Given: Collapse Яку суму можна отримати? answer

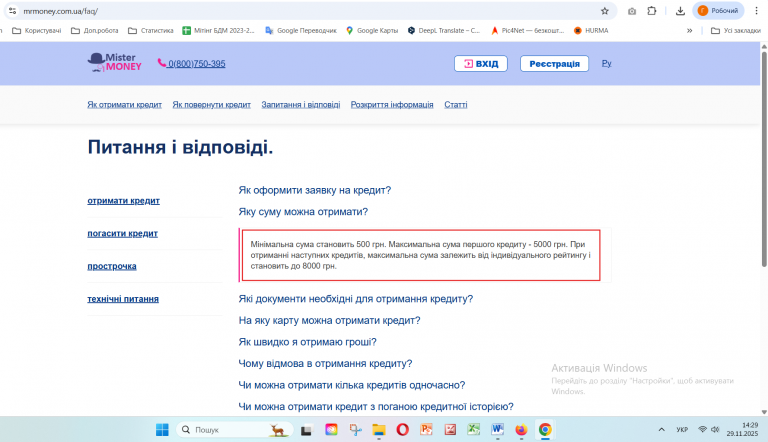Looking at the screenshot, I should (x=303, y=212).
